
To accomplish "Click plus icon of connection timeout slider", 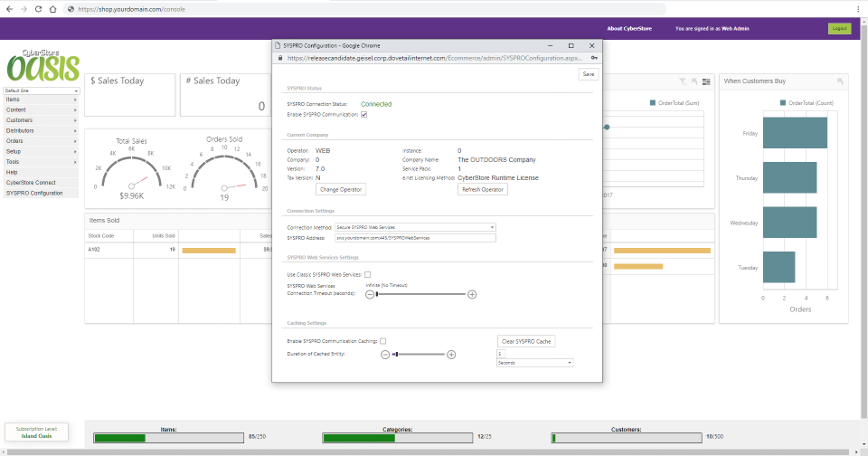I will pos(472,295).
